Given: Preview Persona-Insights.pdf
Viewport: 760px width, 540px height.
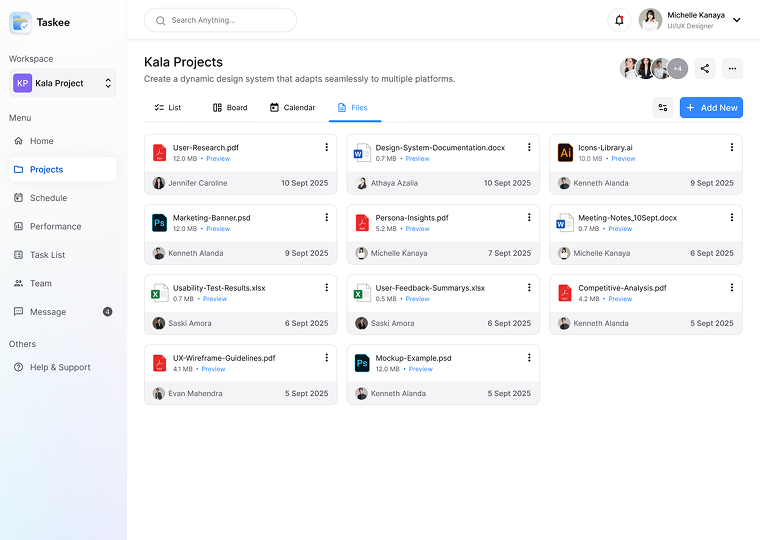Looking at the screenshot, I should 417,229.
